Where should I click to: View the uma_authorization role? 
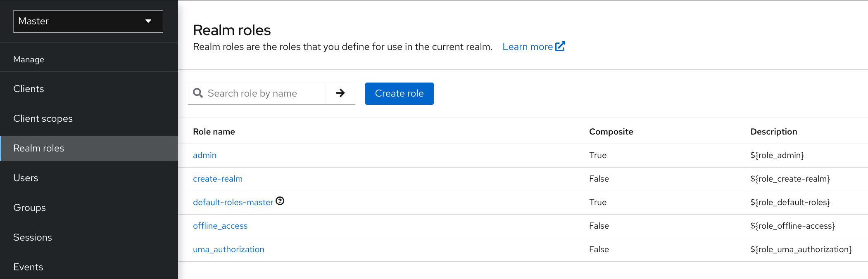point(228,249)
